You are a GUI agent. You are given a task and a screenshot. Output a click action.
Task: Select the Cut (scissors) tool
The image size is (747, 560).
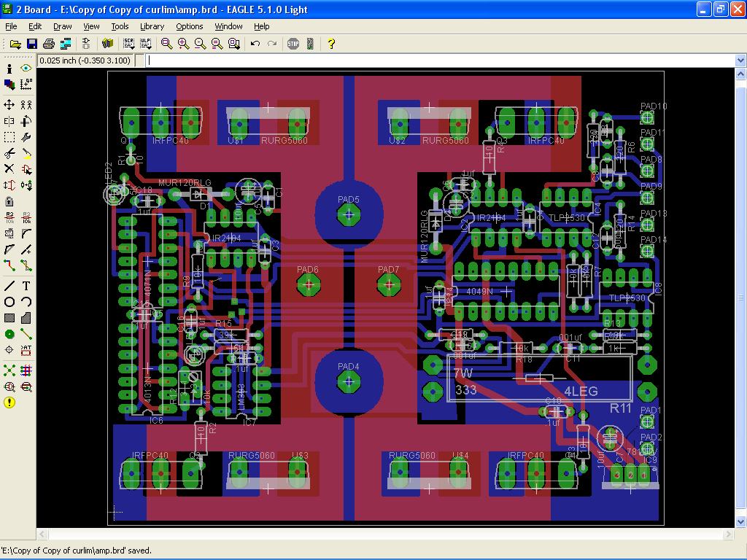(x=9, y=153)
